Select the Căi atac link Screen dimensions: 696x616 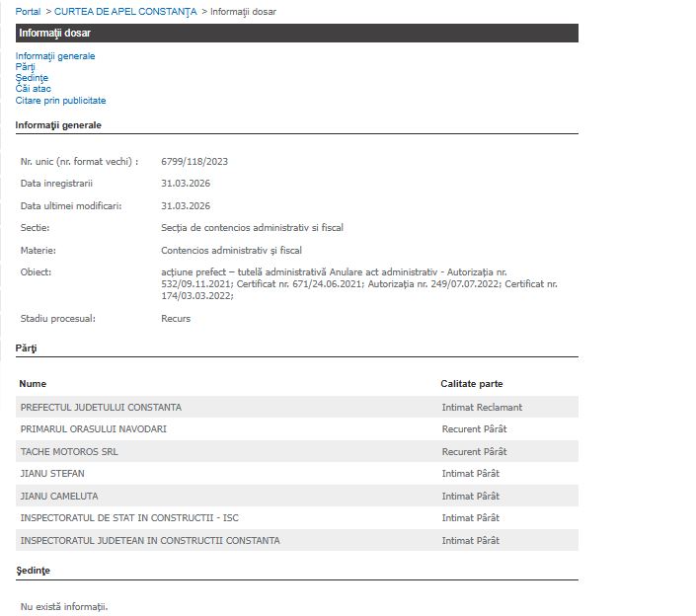click(x=34, y=89)
